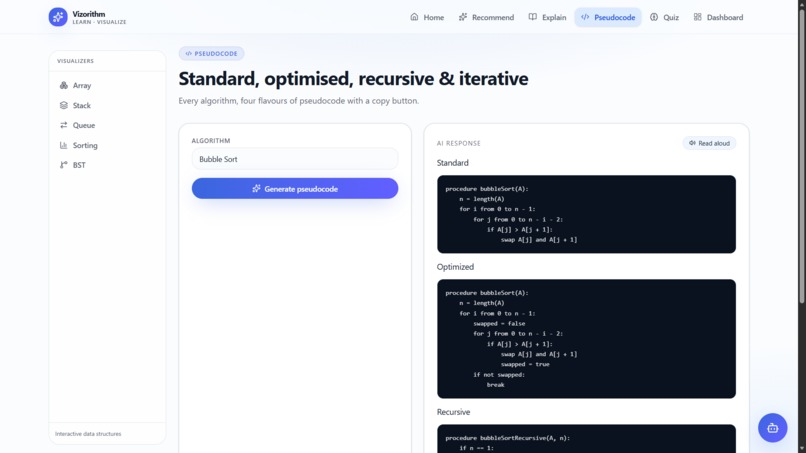Click the Stack layers icon
Screen dimensions: 806x453
pyautogui.click(x=64, y=105)
